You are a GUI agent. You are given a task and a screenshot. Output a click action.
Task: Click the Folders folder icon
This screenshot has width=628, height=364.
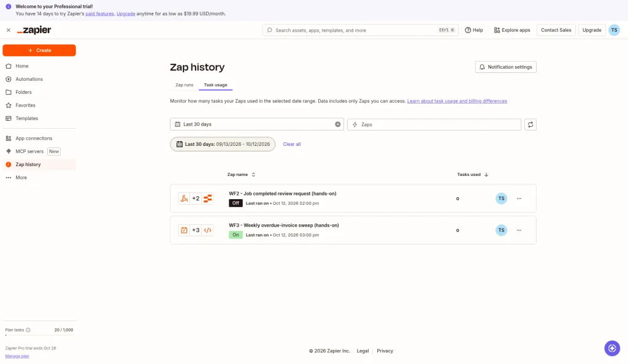click(9, 93)
